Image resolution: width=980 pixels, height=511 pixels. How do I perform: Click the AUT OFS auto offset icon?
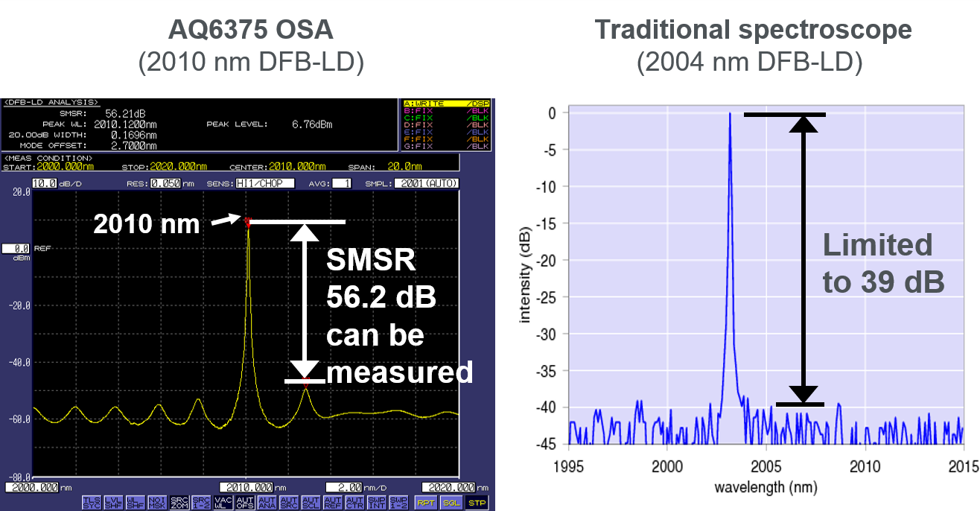pos(245,503)
